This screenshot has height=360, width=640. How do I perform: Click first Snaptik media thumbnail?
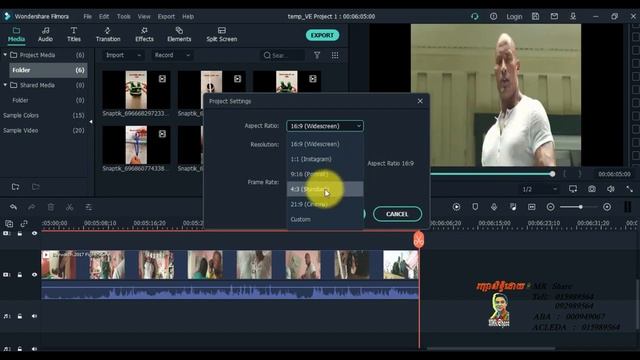click(x=136, y=90)
